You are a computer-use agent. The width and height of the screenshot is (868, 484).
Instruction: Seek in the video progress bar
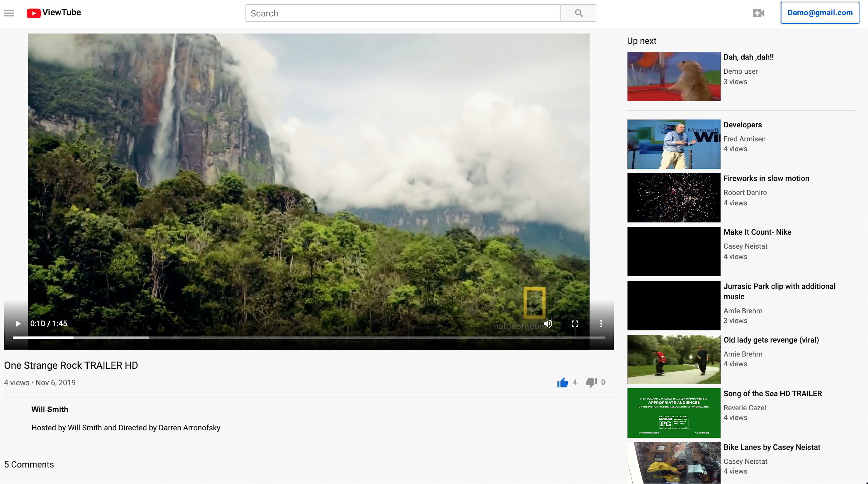pos(308,337)
